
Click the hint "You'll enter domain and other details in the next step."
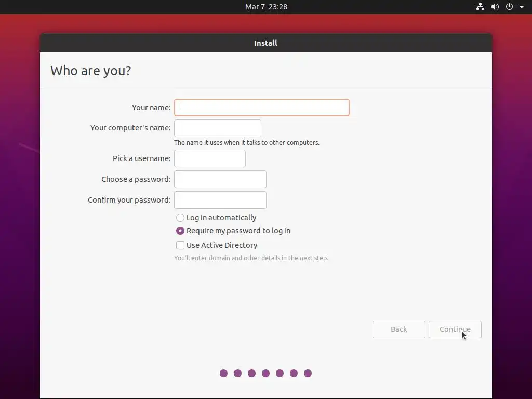point(251,258)
